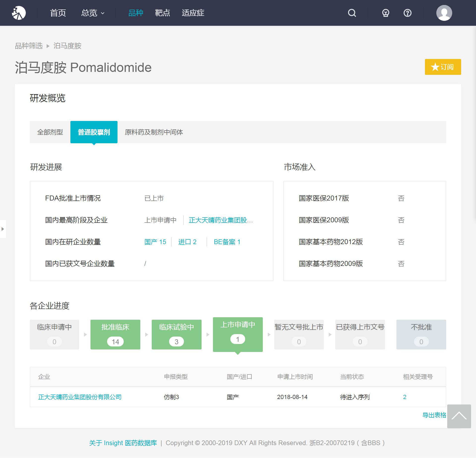Switch to the 原料药及制剂中间体 tab
Viewport: 476px width, 458px height.
click(x=154, y=132)
